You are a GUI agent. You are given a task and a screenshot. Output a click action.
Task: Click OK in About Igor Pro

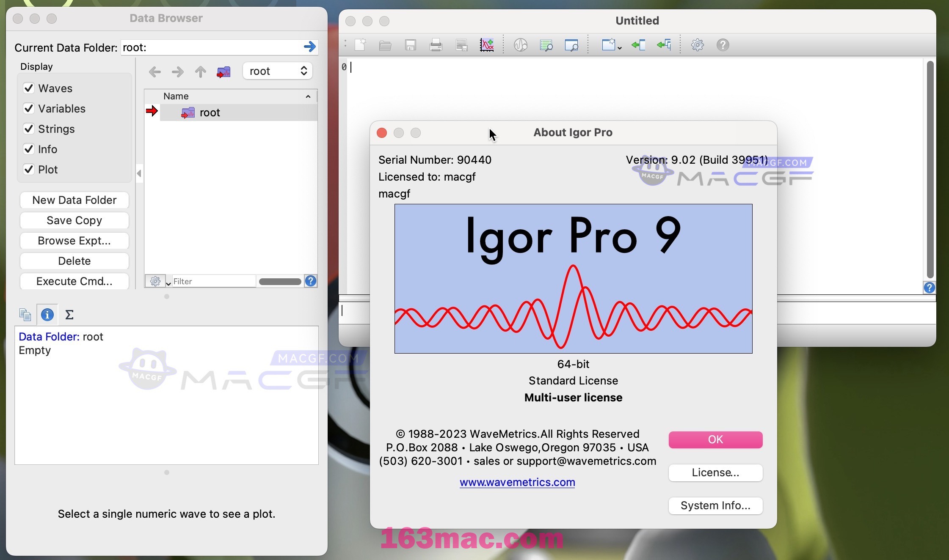point(716,439)
